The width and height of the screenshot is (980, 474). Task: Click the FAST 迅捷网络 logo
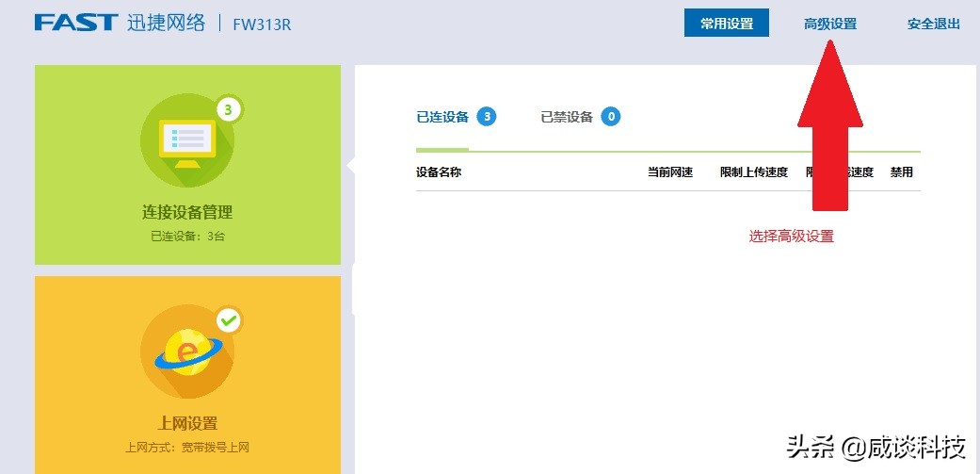[x=120, y=24]
